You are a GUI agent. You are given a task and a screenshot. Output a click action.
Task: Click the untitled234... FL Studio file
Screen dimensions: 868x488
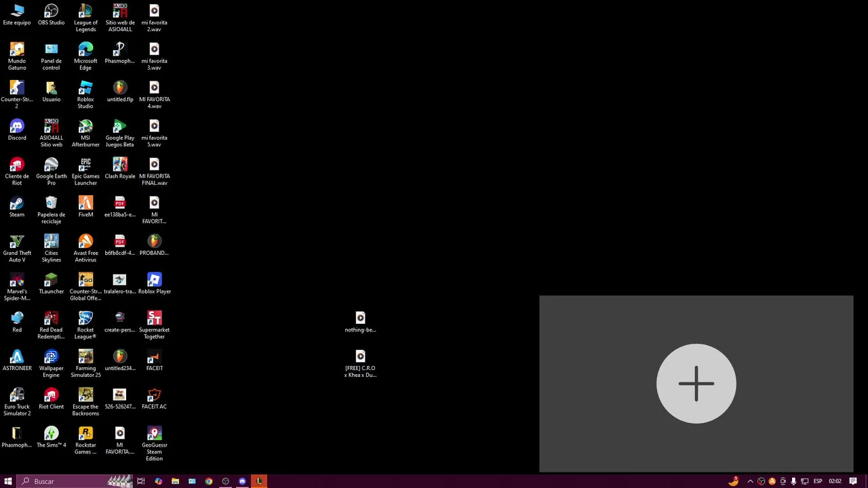(120, 361)
